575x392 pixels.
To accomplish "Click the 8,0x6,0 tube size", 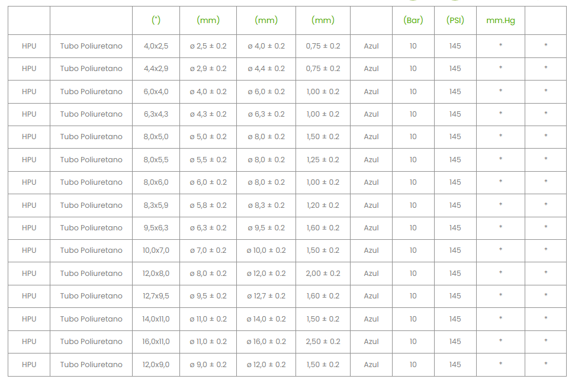I will click(x=156, y=182).
